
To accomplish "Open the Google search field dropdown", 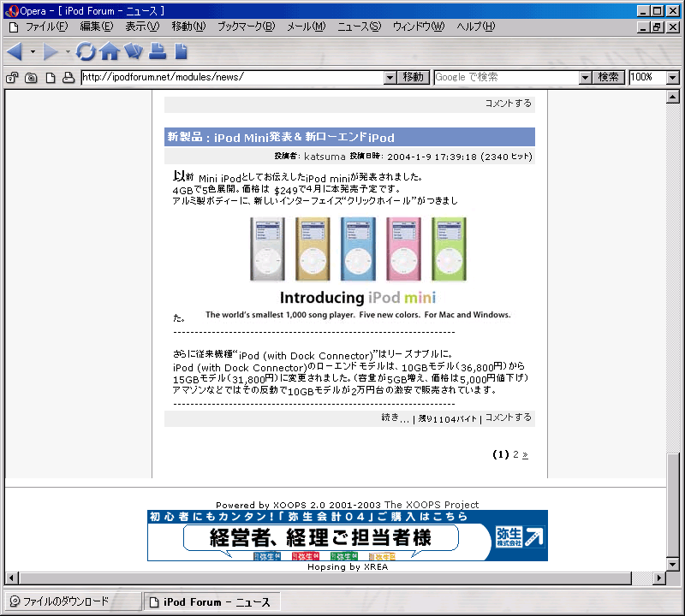I will [x=586, y=78].
